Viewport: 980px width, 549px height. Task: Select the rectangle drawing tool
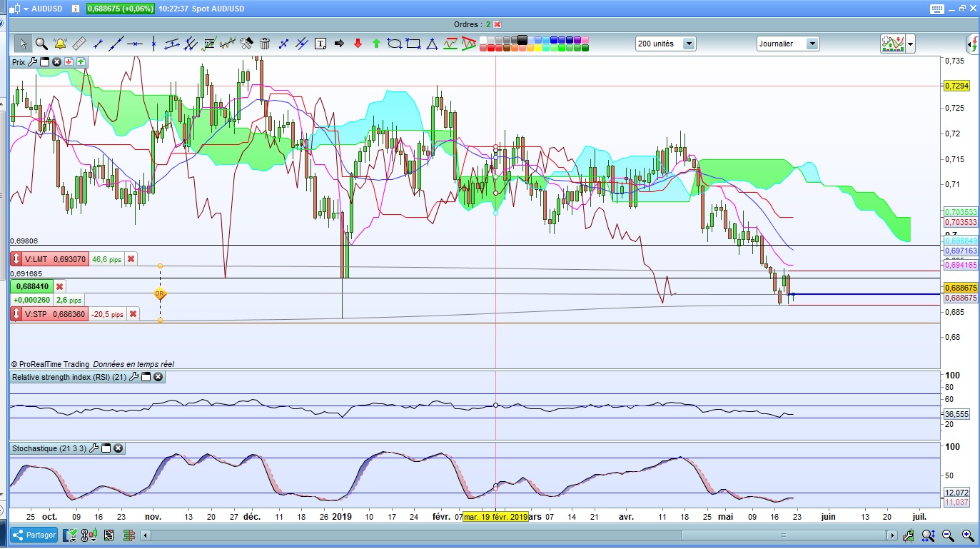tap(413, 44)
